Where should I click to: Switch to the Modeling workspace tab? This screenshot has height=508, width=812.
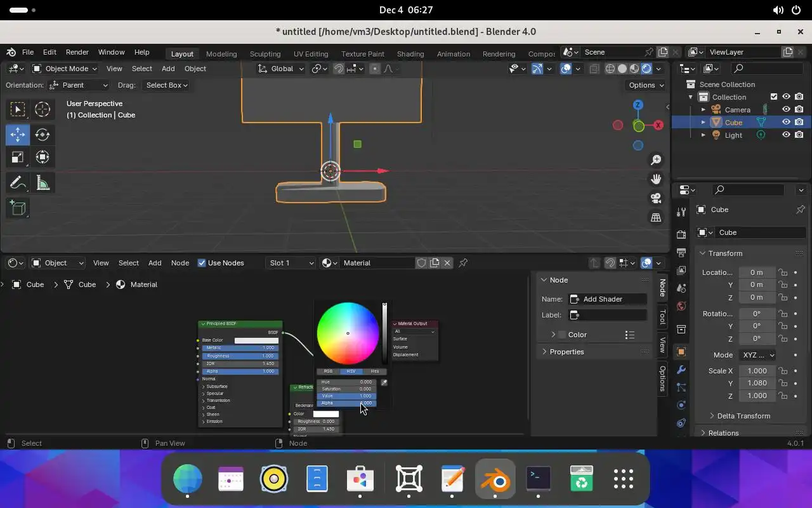(221, 54)
